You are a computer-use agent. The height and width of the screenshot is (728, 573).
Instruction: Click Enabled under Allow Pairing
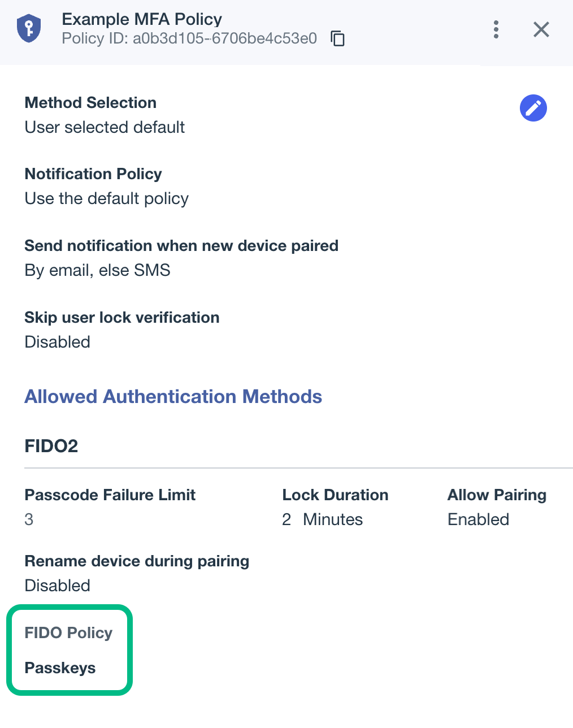tap(478, 519)
